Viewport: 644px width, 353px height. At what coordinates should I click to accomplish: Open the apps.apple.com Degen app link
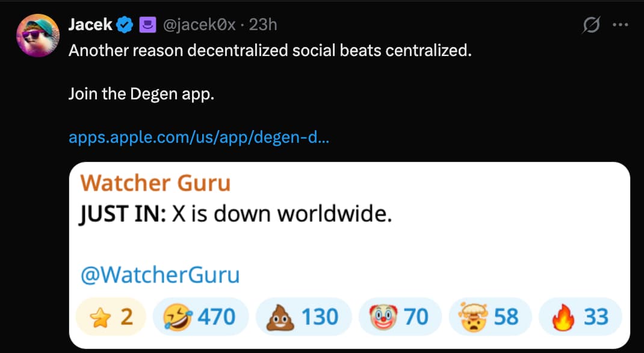199,137
